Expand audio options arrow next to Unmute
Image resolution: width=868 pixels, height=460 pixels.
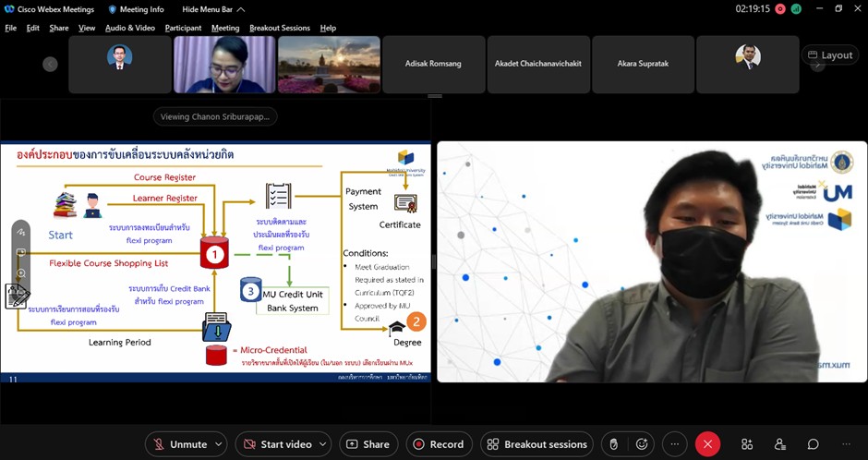[x=219, y=444]
